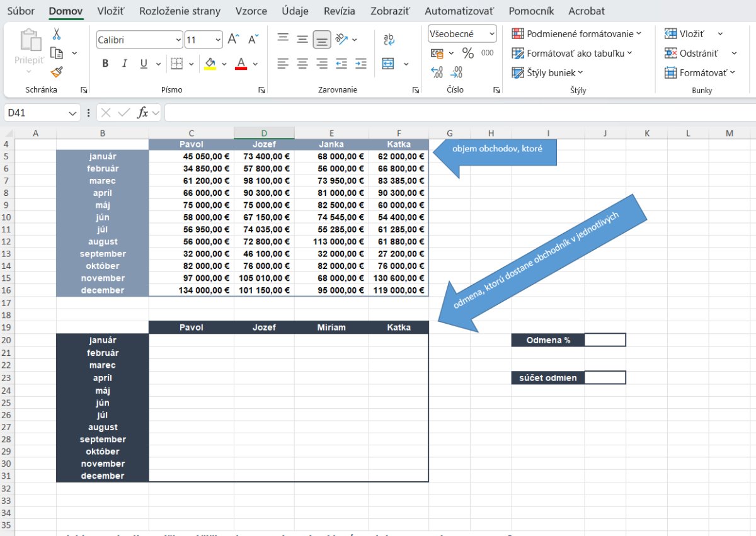Click the middle align icon
Screen dimensions: 756x536
302,39
